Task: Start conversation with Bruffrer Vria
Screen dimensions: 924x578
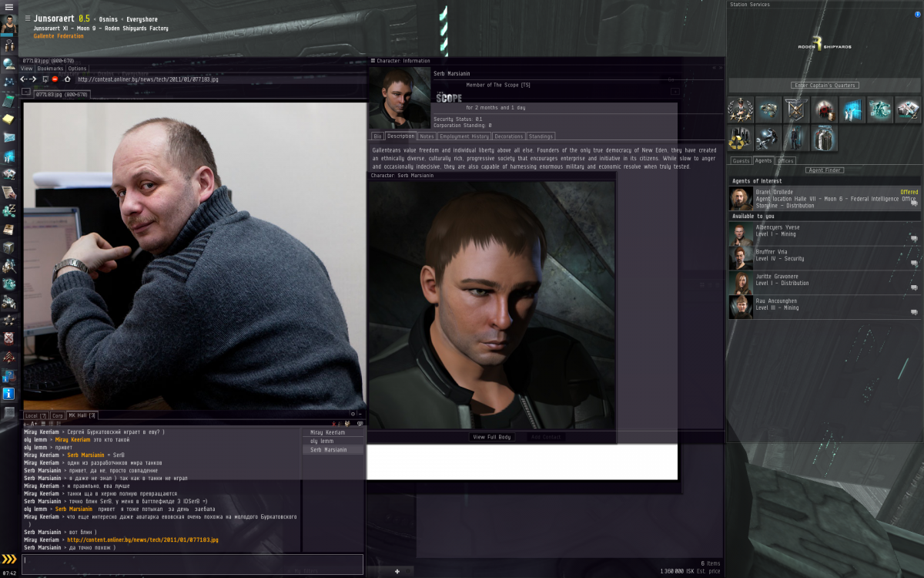Action: pos(914,264)
